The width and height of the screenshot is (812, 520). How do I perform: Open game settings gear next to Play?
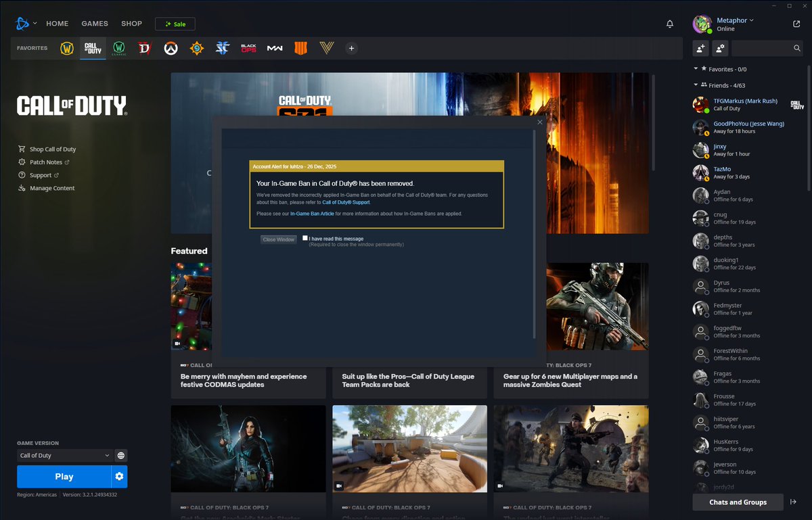[x=119, y=477]
